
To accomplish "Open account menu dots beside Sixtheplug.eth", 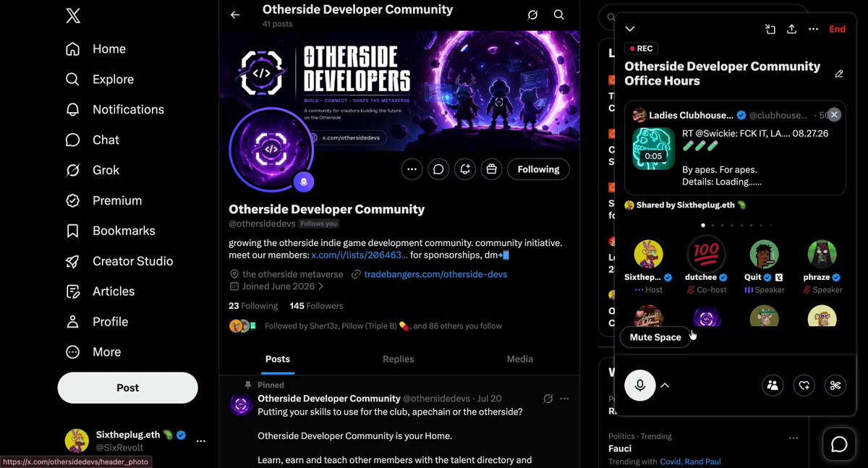I will tap(201, 441).
